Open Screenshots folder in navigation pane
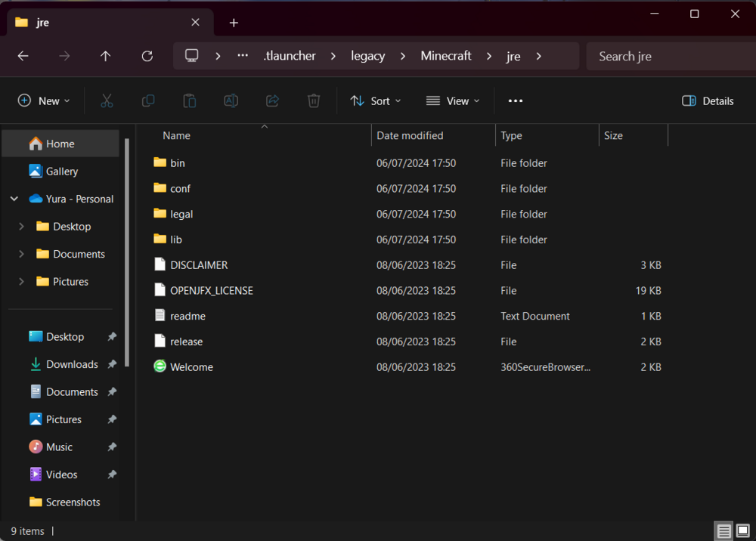The width and height of the screenshot is (756, 541). pos(65,502)
